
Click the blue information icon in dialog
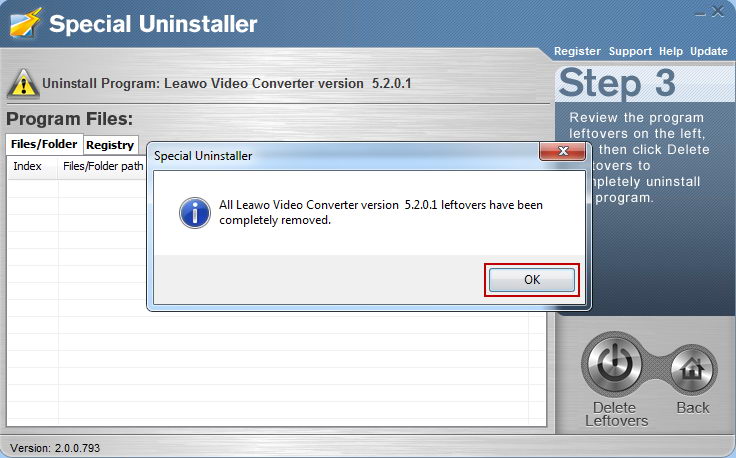195,213
